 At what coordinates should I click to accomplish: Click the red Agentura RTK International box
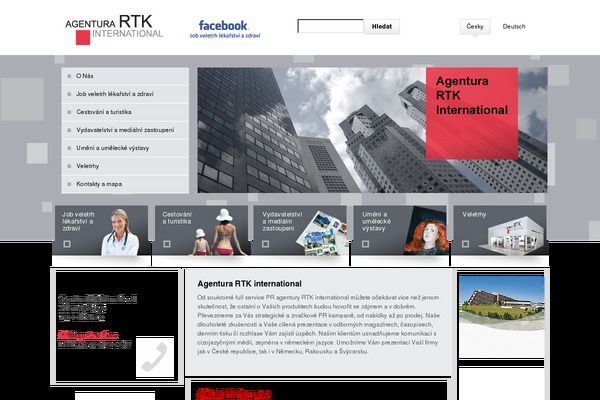tap(472, 113)
